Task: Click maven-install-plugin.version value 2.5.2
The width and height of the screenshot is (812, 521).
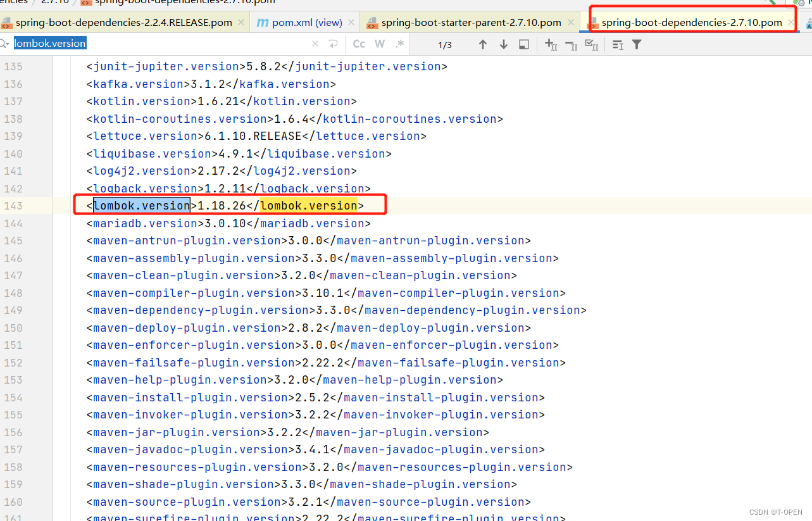Action: [x=313, y=398]
